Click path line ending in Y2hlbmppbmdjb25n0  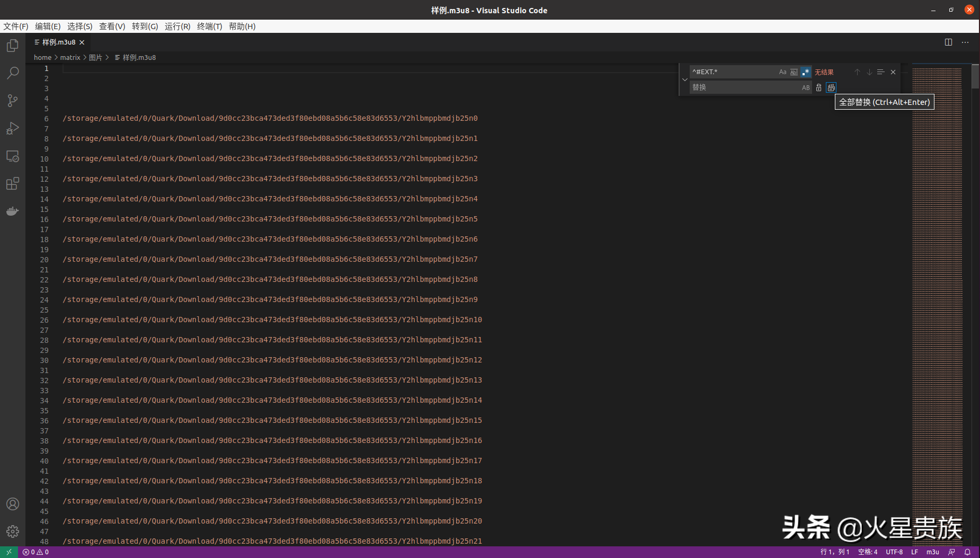point(270,118)
